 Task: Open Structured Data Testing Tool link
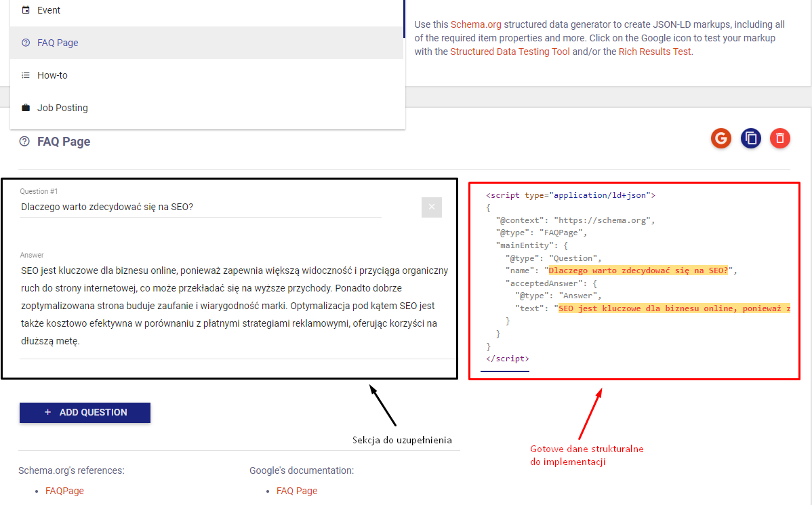tap(510, 52)
